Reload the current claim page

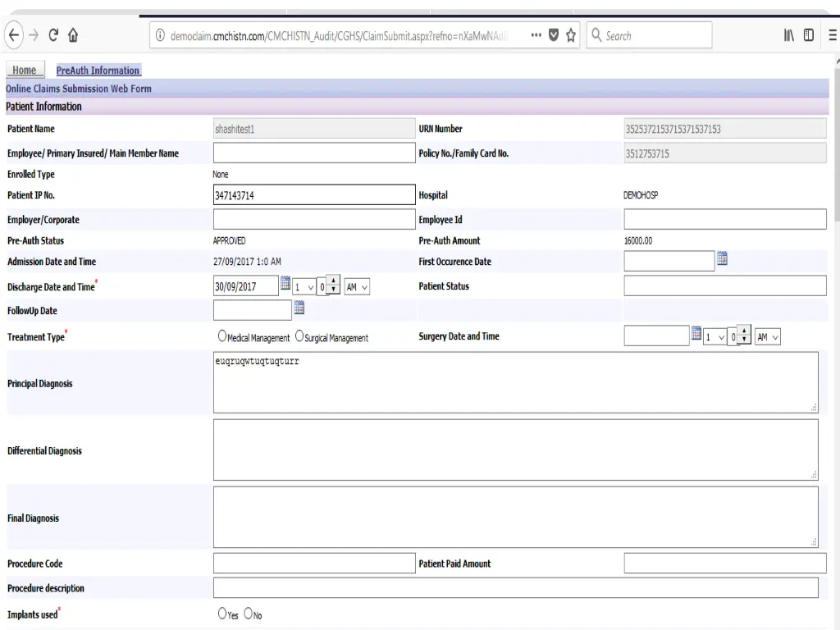pyautogui.click(x=53, y=35)
